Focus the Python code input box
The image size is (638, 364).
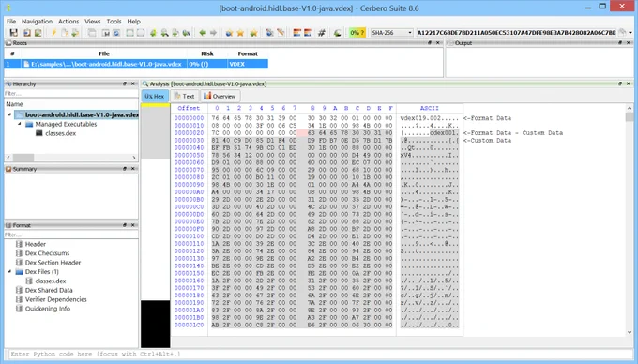point(318,354)
